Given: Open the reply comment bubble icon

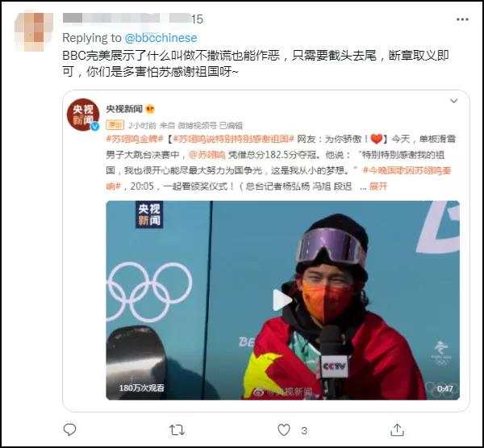Looking at the screenshot, I should (x=69, y=429).
